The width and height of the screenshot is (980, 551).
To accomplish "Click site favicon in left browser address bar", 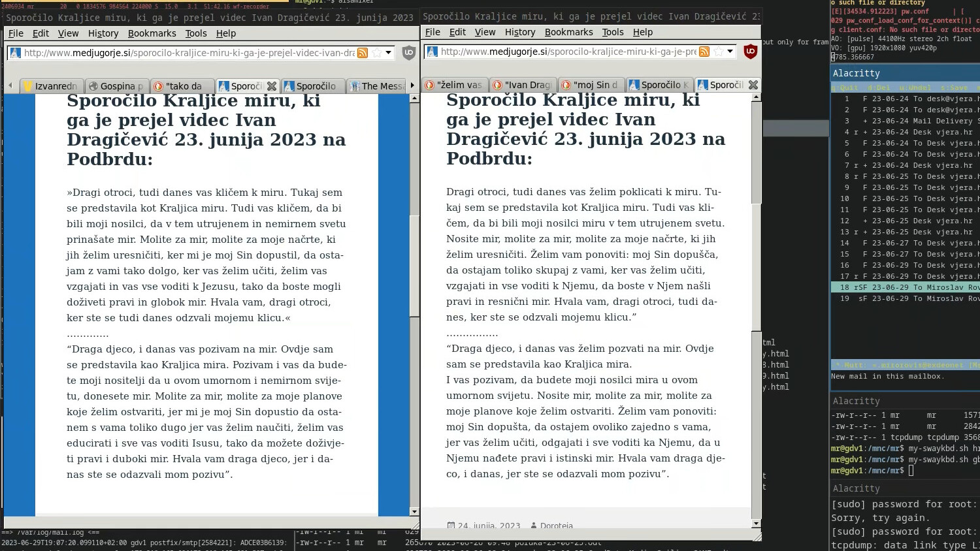I will click(x=16, y=53).
